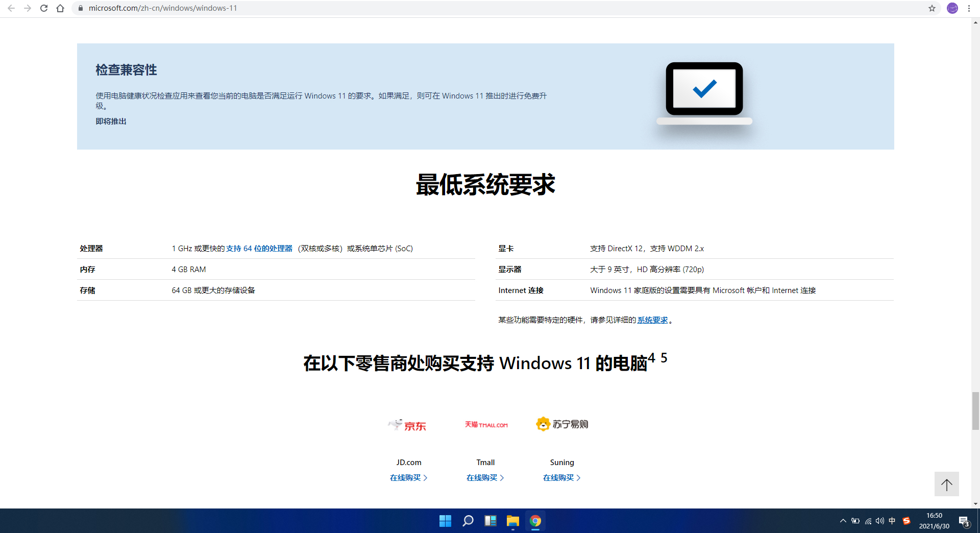Click the Suning retailer logo
The width and height of the screenshot is (980, 533).
[561, 423]
